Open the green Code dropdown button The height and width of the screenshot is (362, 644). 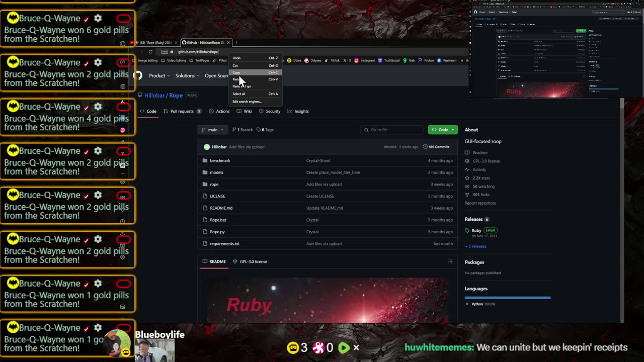[443, 130]
